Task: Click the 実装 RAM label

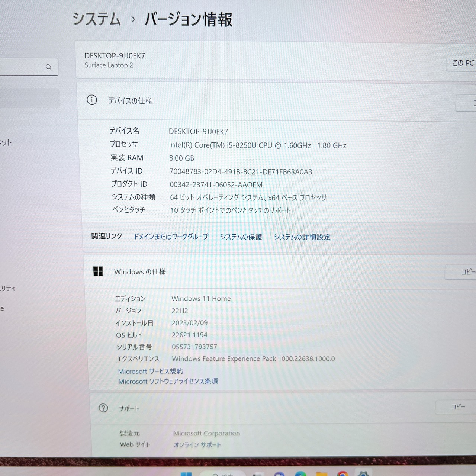Action: [127, 158]
